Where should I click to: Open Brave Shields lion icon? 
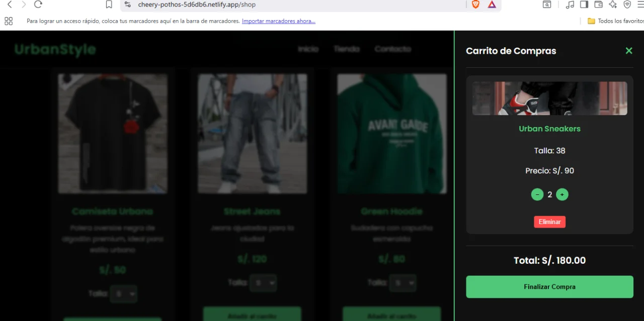pos(475,5)
